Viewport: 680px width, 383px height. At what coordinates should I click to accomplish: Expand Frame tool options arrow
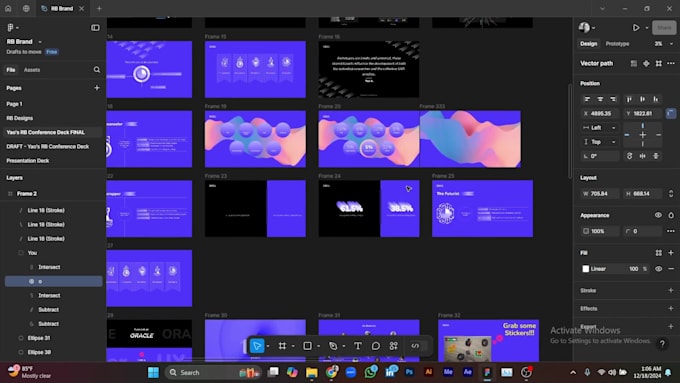(x=293, y=346)
